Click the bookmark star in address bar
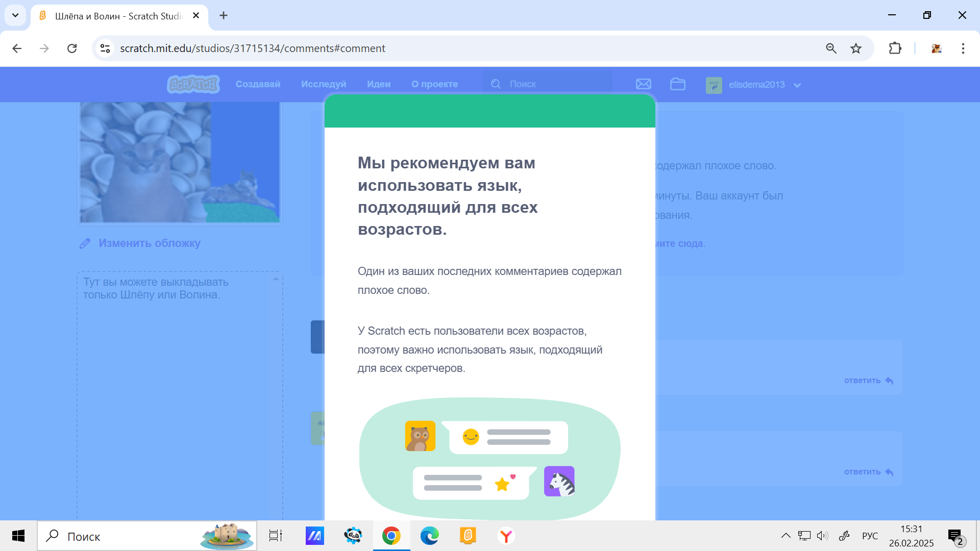The height and width of the screenshot is (551, 980). tap(856, 48)
